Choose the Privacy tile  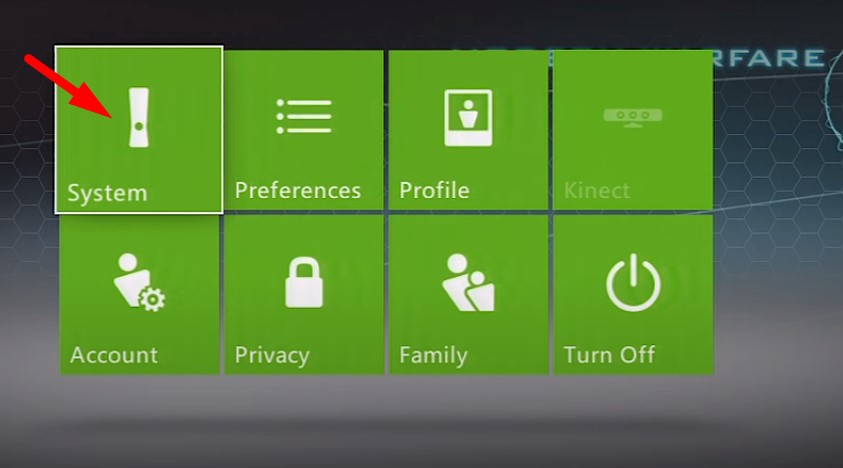(x=304, y=294)
